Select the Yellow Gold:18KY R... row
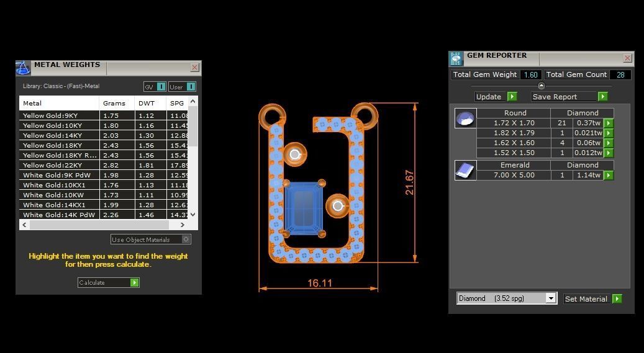 click(x=104, y=155)
